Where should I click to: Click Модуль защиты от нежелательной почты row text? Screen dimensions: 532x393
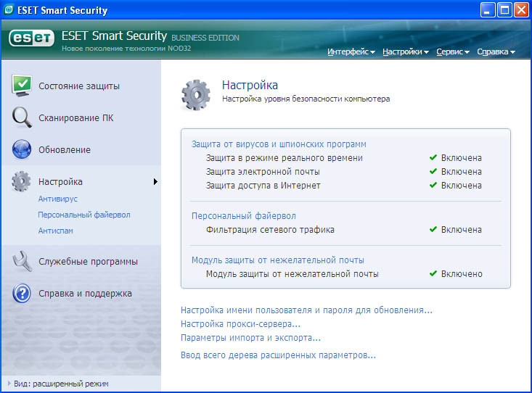(292, 274)
